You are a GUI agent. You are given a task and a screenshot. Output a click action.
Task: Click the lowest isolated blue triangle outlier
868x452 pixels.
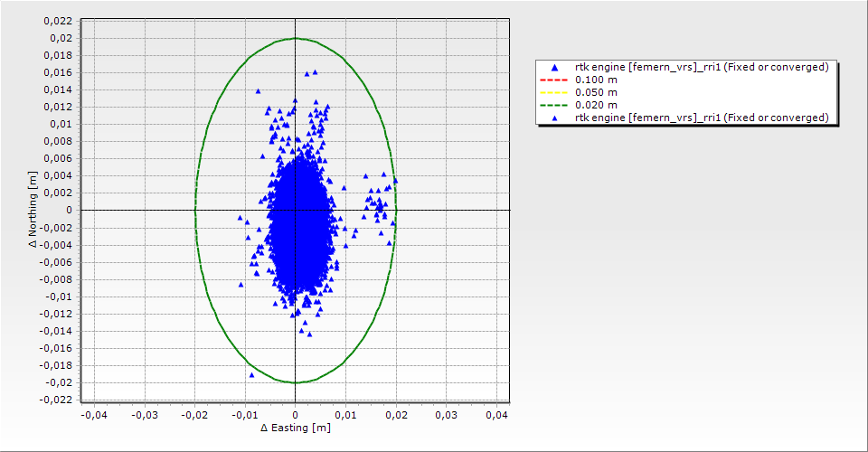(251, 374)
